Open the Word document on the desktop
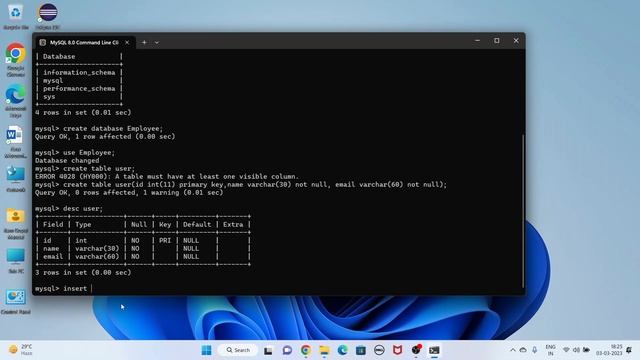Image resolution: width=640 pixels, height=360 pixels. click(x=16, y=141)
